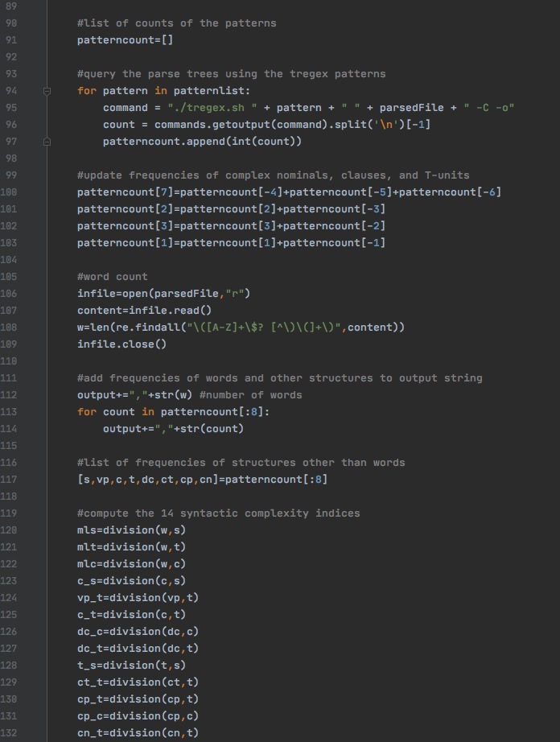This screenshot has width=560, height=742.
Task: Click 'patternlist' in the for statement
Action: point(208,91)
